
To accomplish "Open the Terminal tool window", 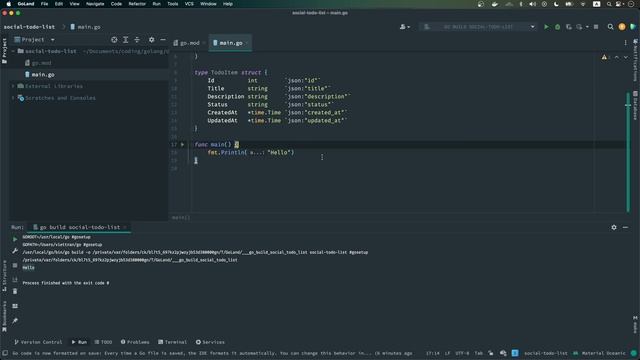I will tap(173, 342).
